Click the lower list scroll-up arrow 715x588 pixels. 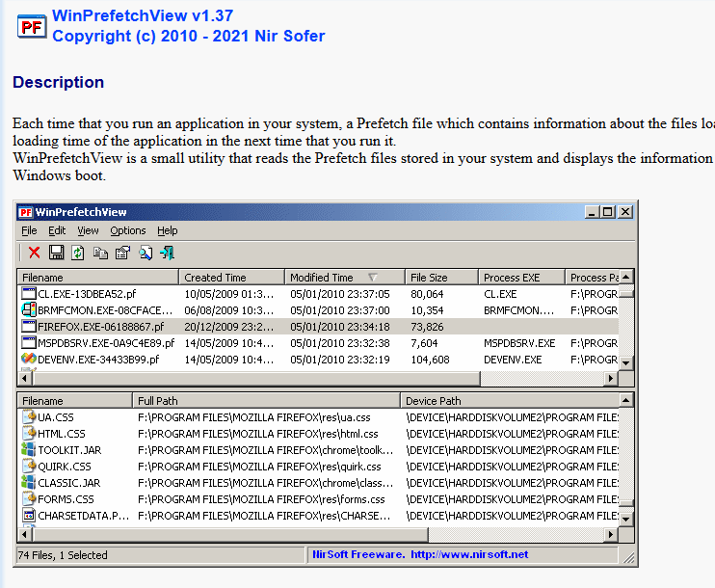[626, 401]
